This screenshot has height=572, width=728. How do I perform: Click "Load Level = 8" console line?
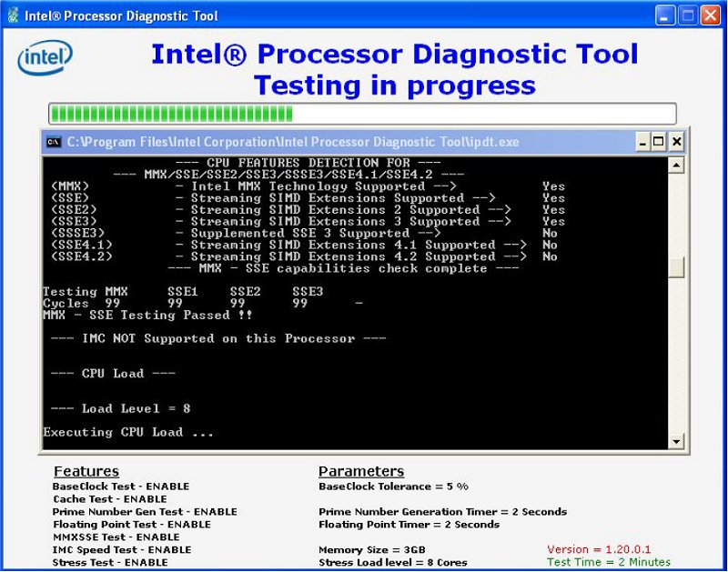pyautogui.click(x=120, y=408)
